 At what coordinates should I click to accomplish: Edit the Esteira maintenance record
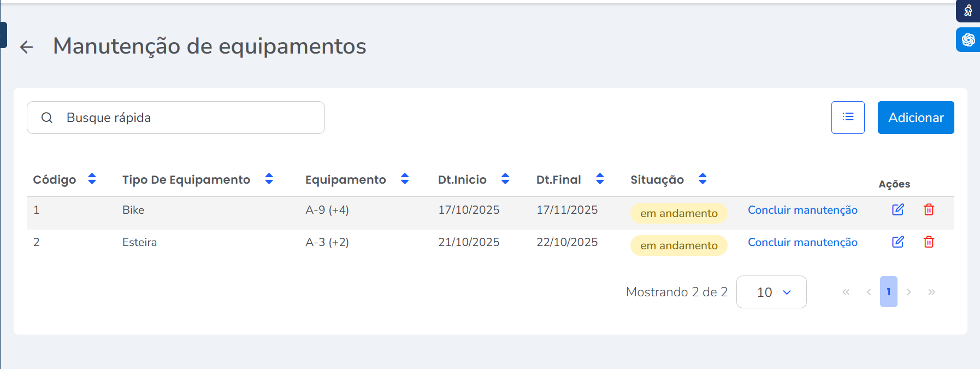pyautogui.click(x=898, y=242)
